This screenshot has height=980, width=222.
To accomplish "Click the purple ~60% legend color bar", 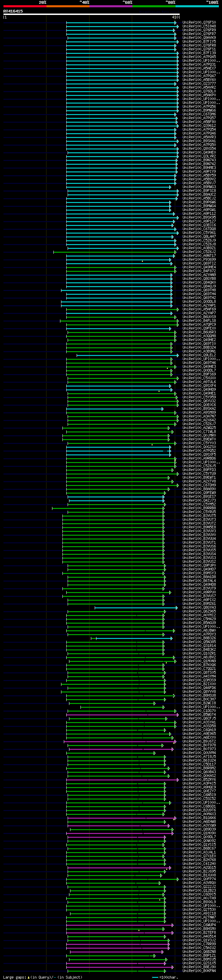I will pos(111,6).
